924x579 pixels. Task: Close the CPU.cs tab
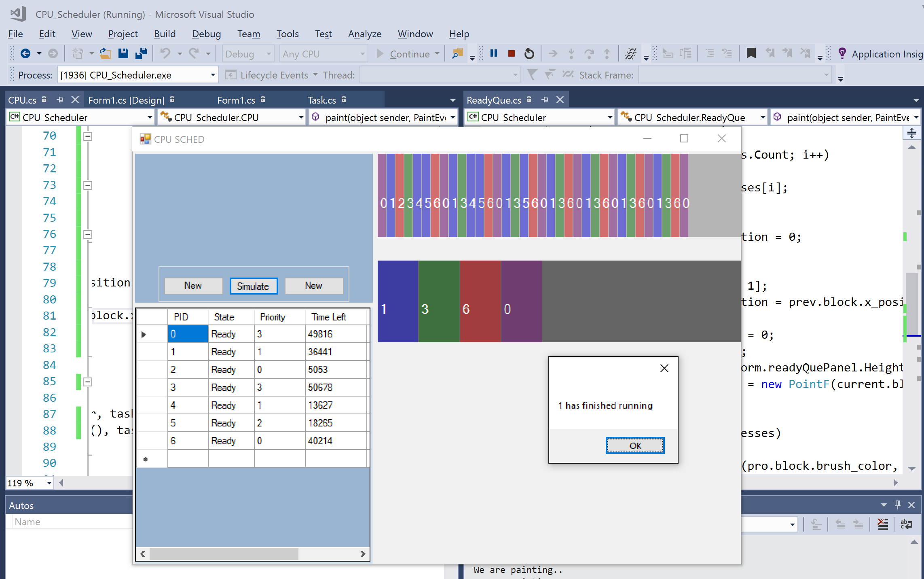pyautogui.click(x=75, y=100)
